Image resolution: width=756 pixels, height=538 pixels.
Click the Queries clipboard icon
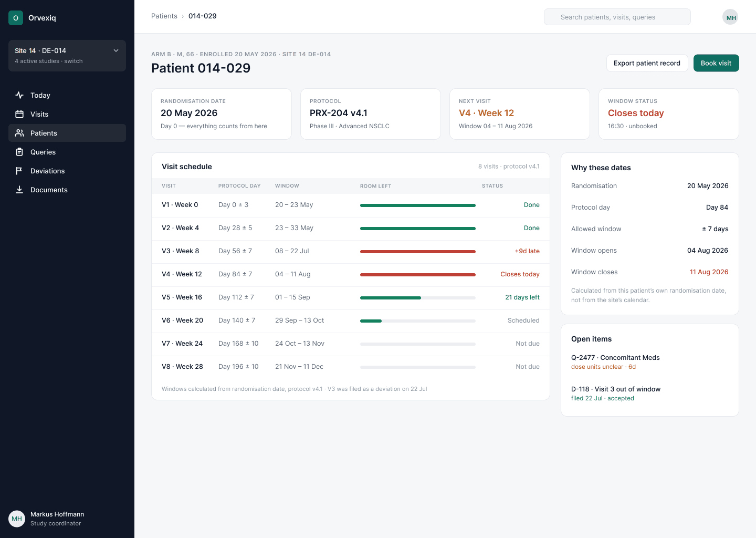[x=19, y=152]
